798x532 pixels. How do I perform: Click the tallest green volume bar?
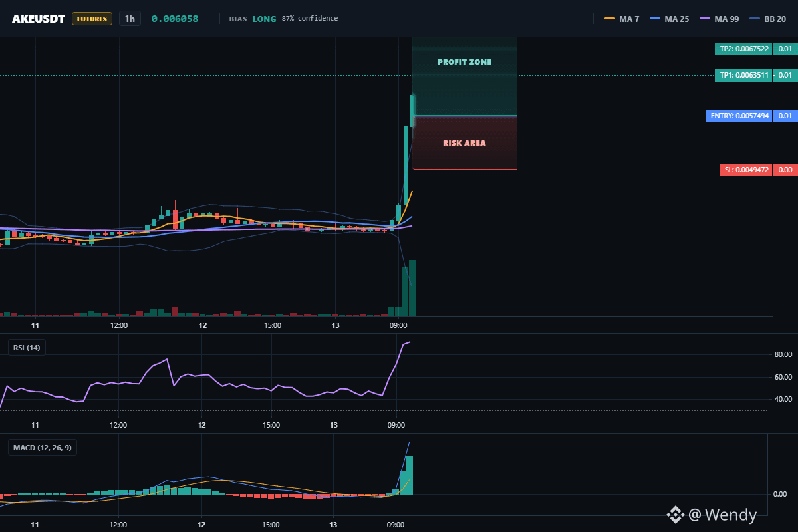tap(412, 288)
